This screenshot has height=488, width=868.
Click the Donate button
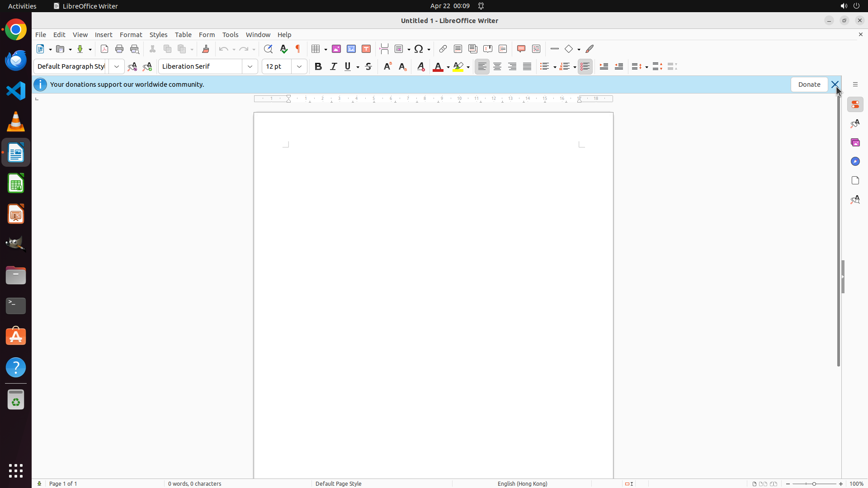click(x=809, y=84)
